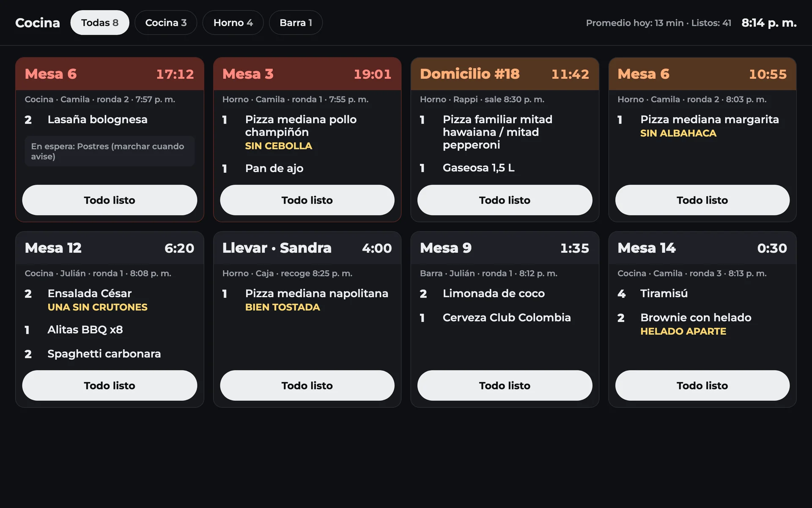
Task: Click the 8:14 p. m. clock
Action: [769, 23]
